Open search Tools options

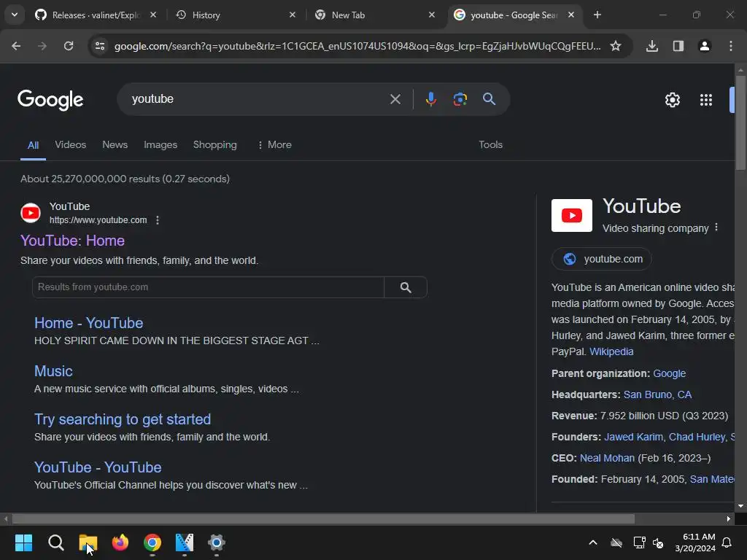pyautogui.click(x=491, y=145)
